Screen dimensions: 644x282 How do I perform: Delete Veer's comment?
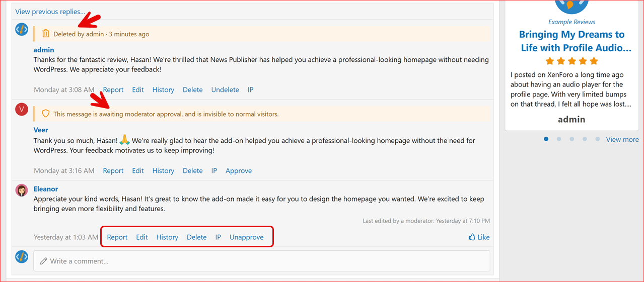click(x=193, y=170)
